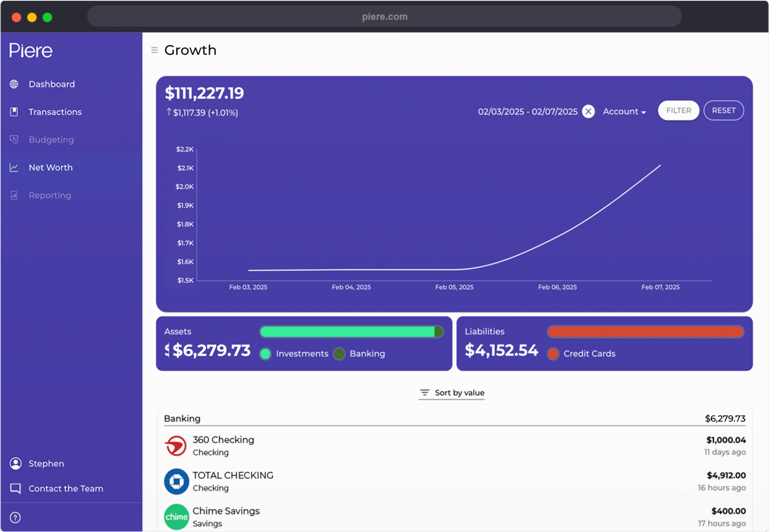Click the Chime Savings account logo
769x532 pixels.
tap(176, 517)
